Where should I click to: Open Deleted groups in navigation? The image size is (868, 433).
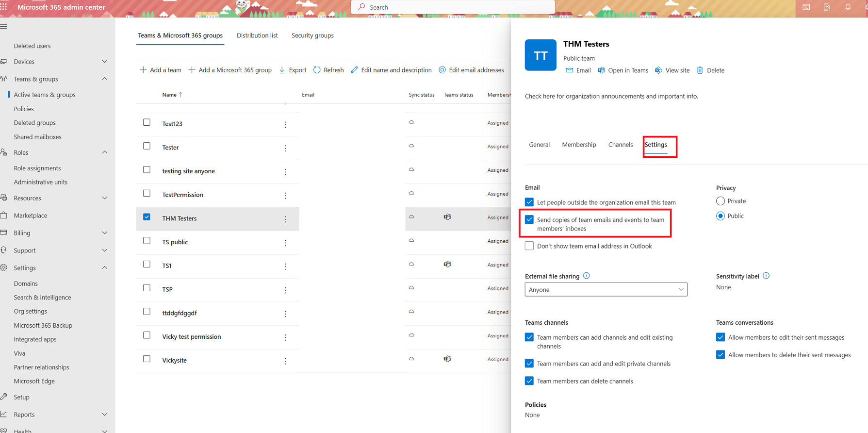coord(35,123)
